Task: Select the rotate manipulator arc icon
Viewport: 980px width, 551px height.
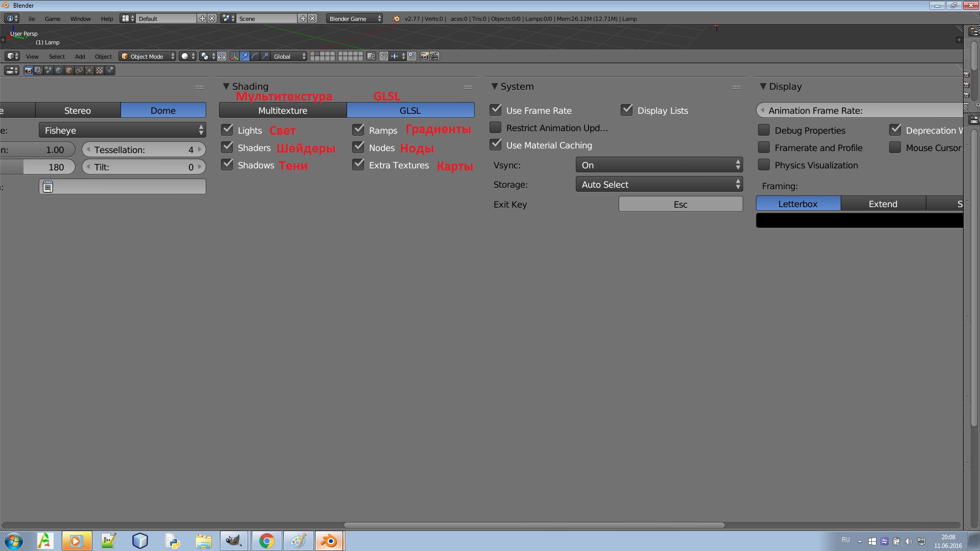Action: [255, 56]
